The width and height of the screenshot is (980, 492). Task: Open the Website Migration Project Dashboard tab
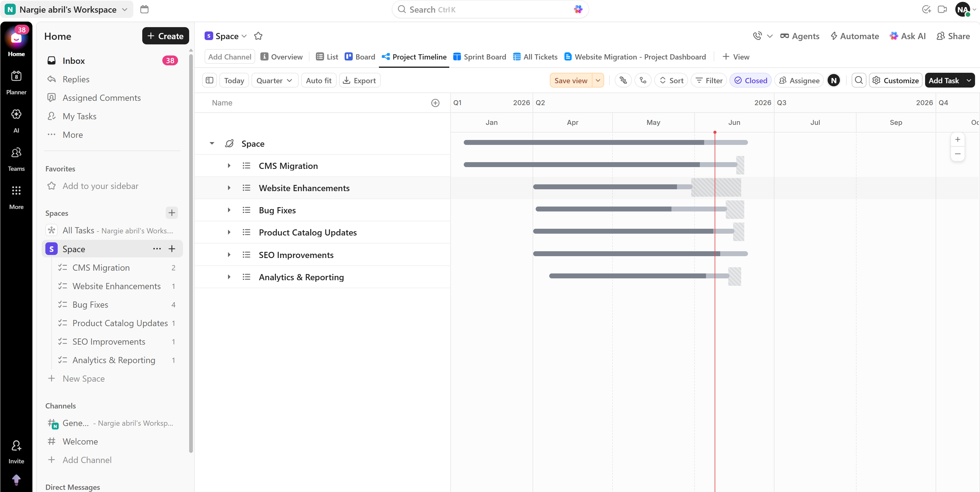635,57
